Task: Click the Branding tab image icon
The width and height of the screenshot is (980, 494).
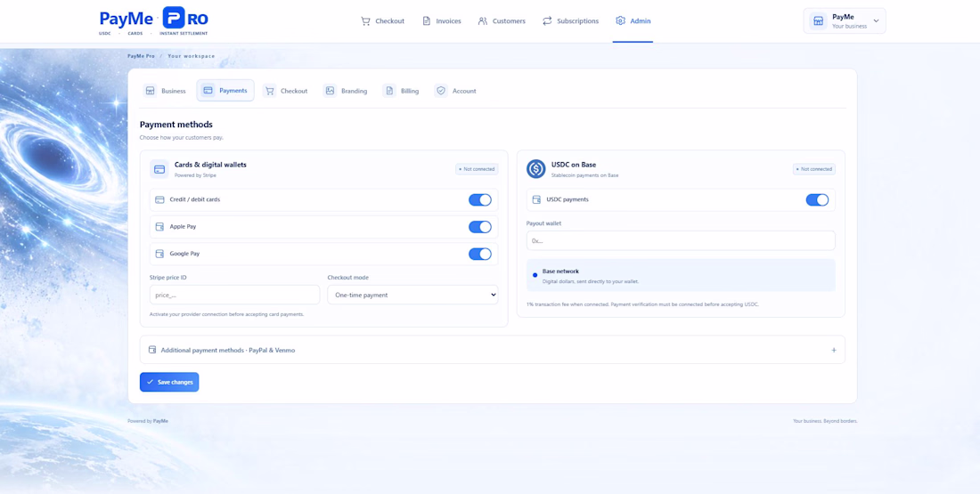Action: [x=330, y=91]
